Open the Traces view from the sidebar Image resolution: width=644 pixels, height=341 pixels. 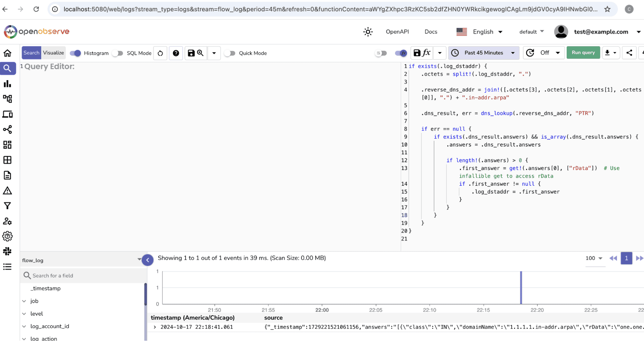click(8, 99)
